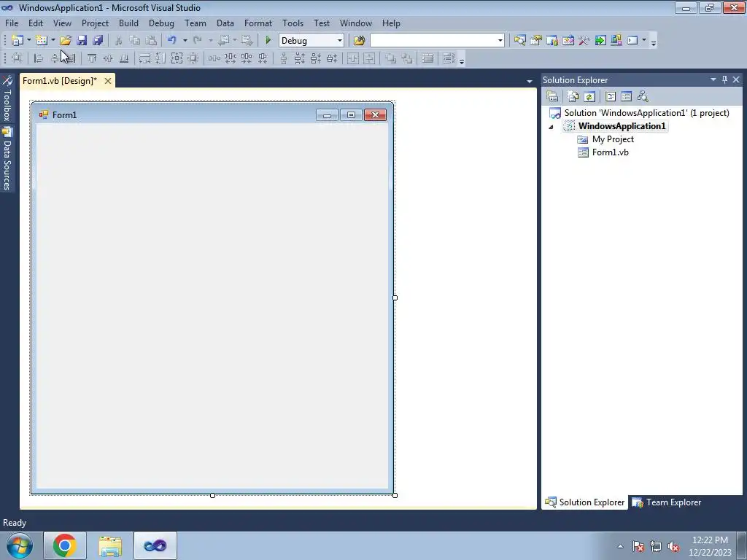Click the Send to Back layout icon
The image size is (747, 560).
(407, 58)
